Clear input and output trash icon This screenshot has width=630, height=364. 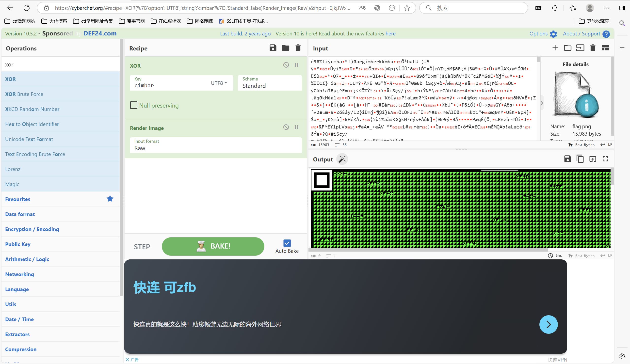coord(593,48)
